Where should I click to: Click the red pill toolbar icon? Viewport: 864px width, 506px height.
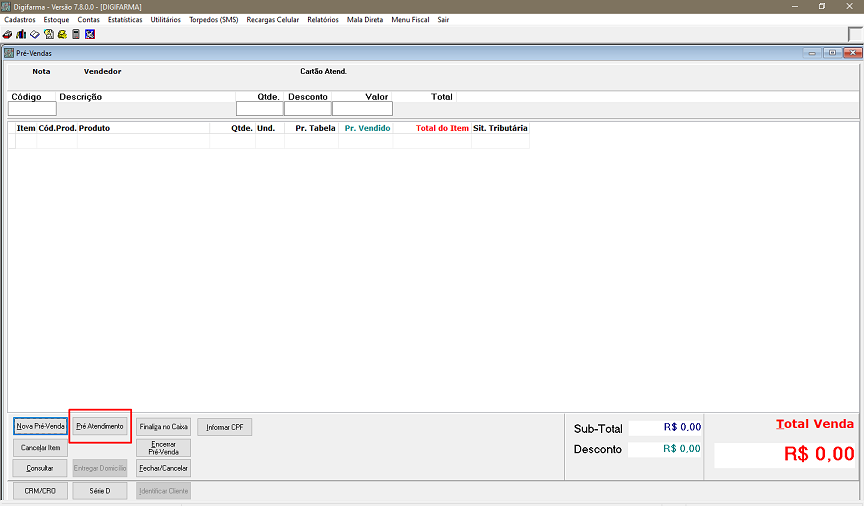[7, 34]
